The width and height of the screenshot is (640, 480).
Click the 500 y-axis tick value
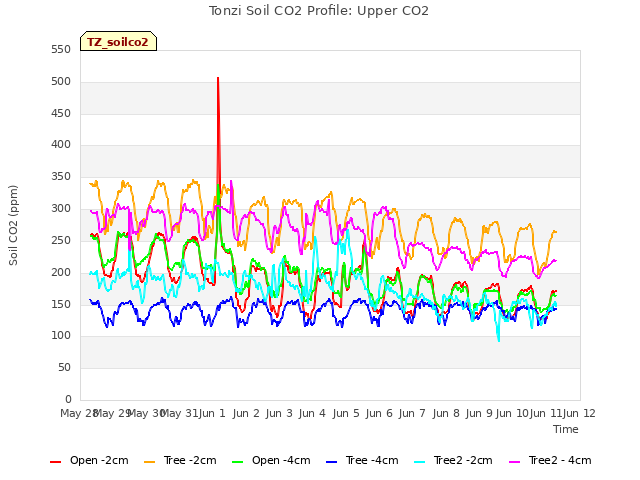pos(61,82)
